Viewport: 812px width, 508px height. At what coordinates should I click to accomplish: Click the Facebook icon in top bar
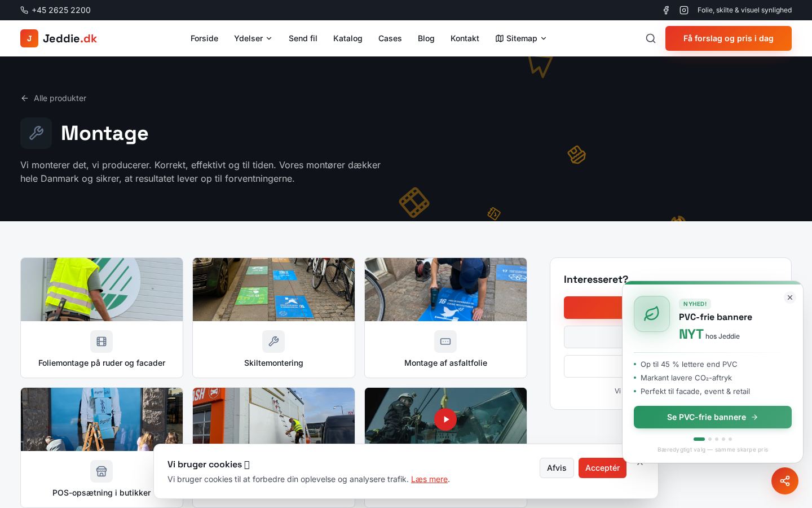click(666, 10)
